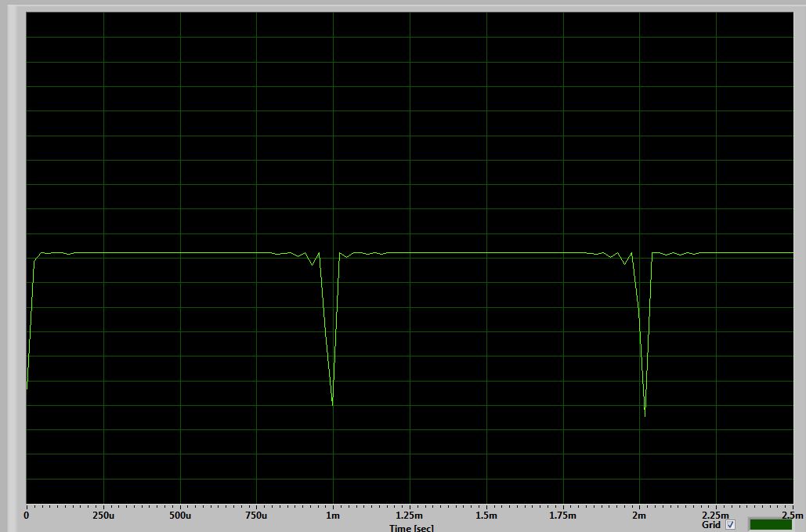Select the 1.5m time axis label

click(486, 515)
